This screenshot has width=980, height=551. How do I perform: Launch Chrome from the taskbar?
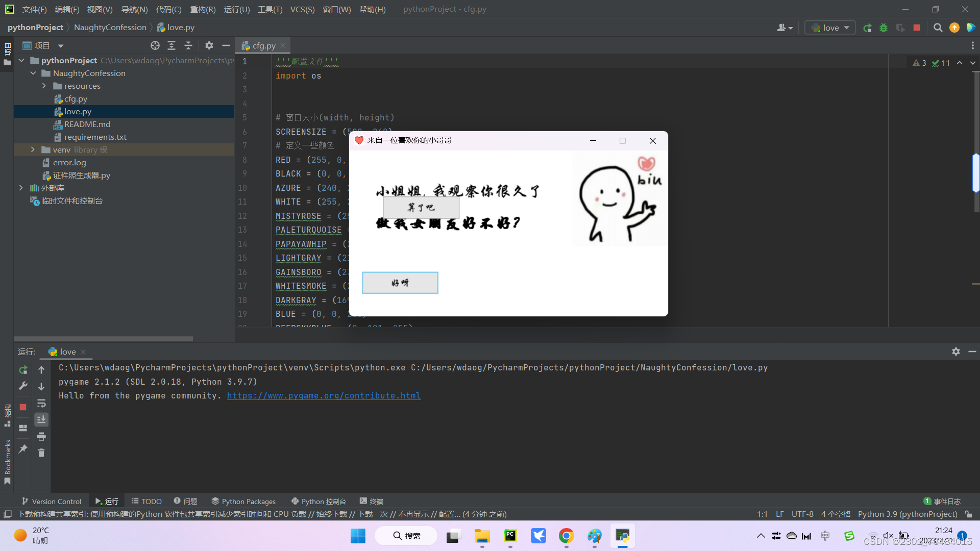point(566,536)
